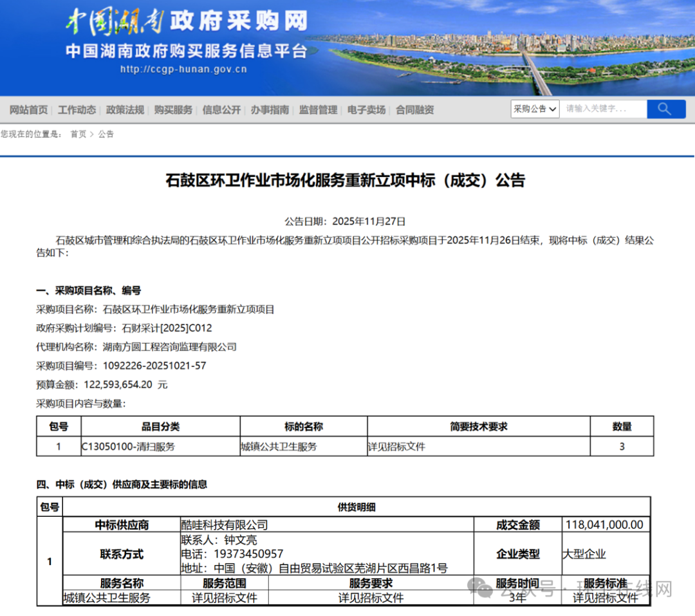Click the heading 一、采购项目名称、编号
The image size is (695, 616).
[89, 291]
